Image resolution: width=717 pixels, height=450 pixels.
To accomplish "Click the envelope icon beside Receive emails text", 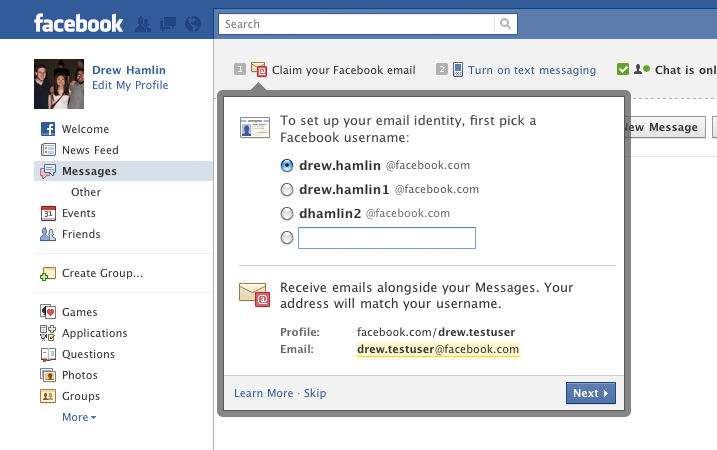I will point(254,295).
